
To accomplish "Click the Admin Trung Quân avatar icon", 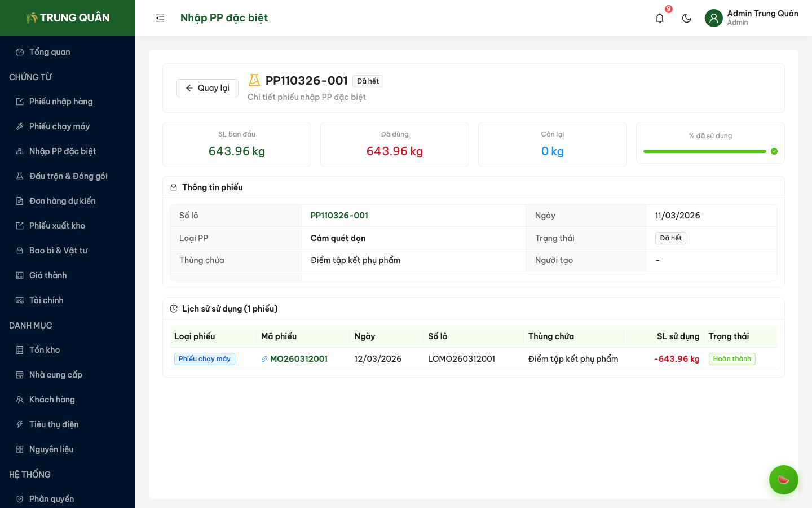I will click(x=714, y=18).
